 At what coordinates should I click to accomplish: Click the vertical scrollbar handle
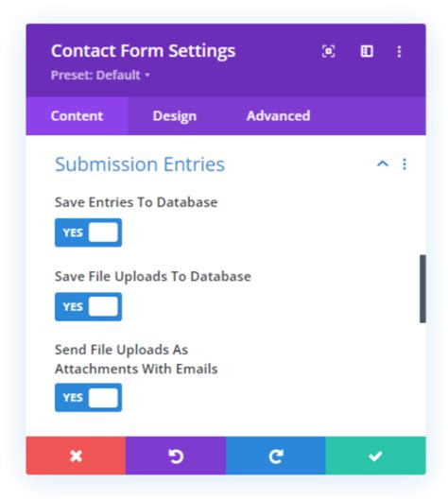click(422, 289)
